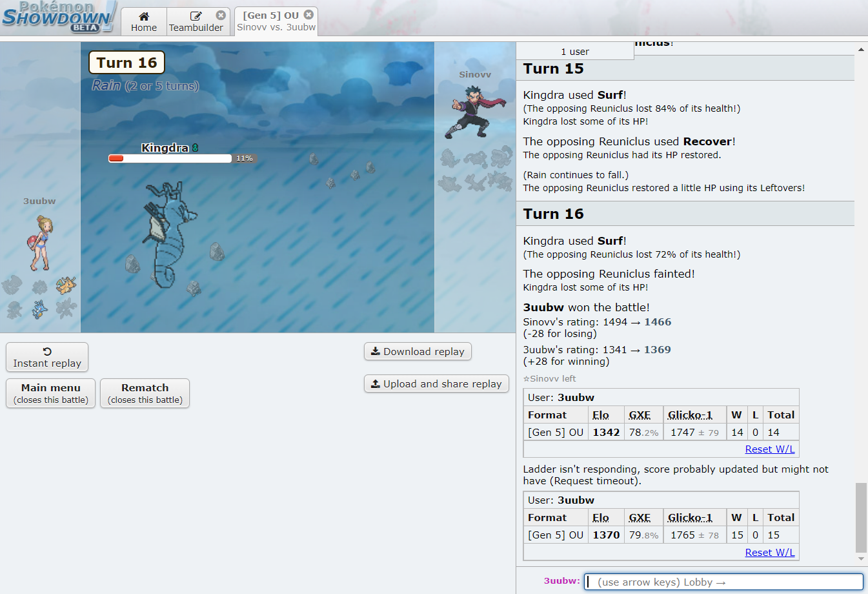Select the small Kingdra icon in 3uubw's party
This screenshot has height=594, width=868.
click(40, 309)
